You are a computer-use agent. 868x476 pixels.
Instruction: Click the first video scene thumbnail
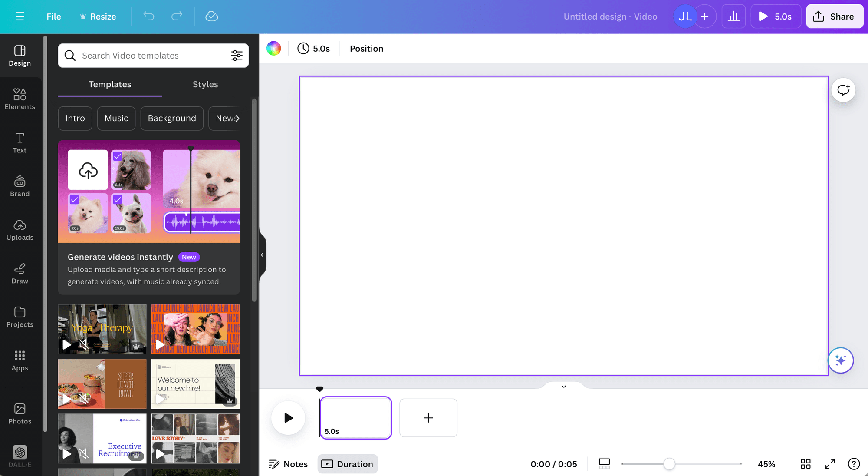[354, 417]
